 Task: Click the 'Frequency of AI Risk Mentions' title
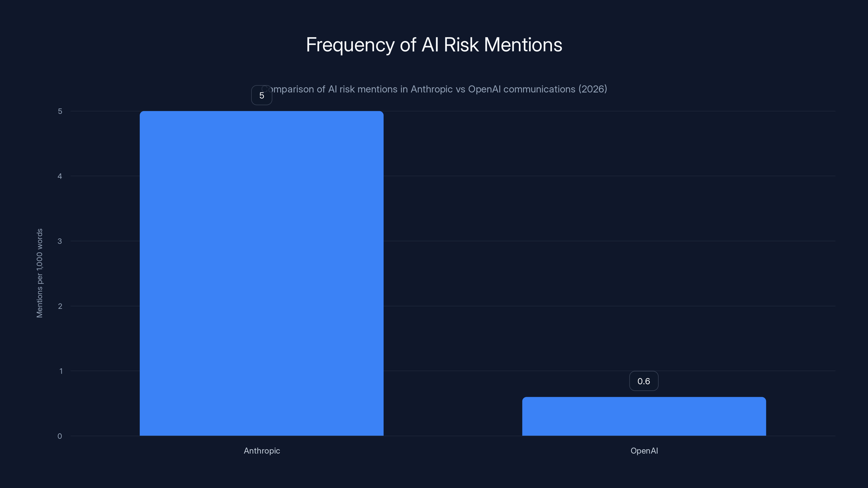pyautogui.click(x=434, y=44)
